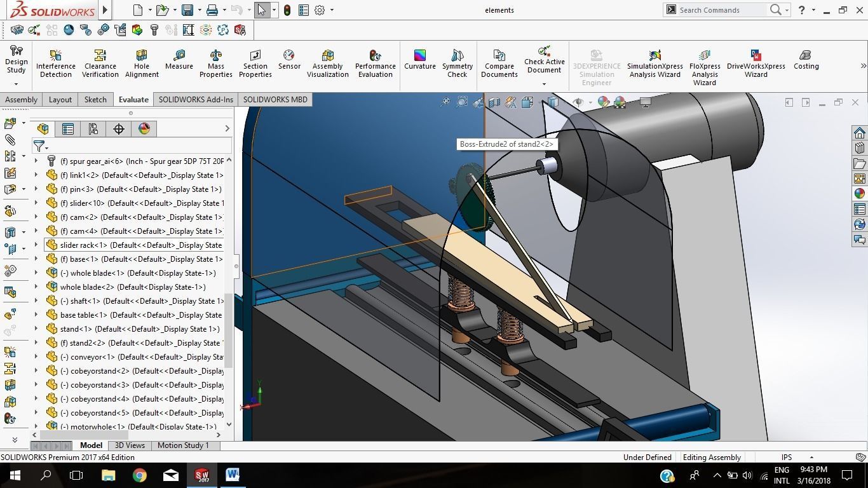Open the New document dropdown arrow
Screen dimensions: 868x488
(x=151, y=10)
